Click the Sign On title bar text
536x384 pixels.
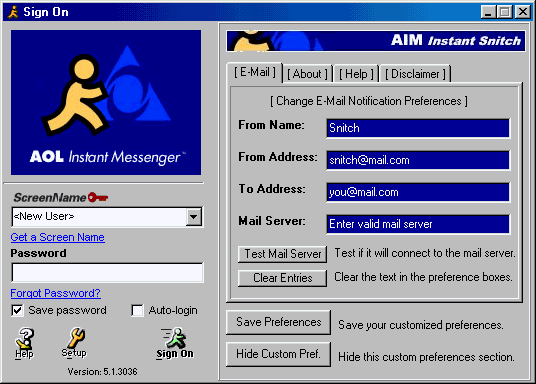(46, 12)
